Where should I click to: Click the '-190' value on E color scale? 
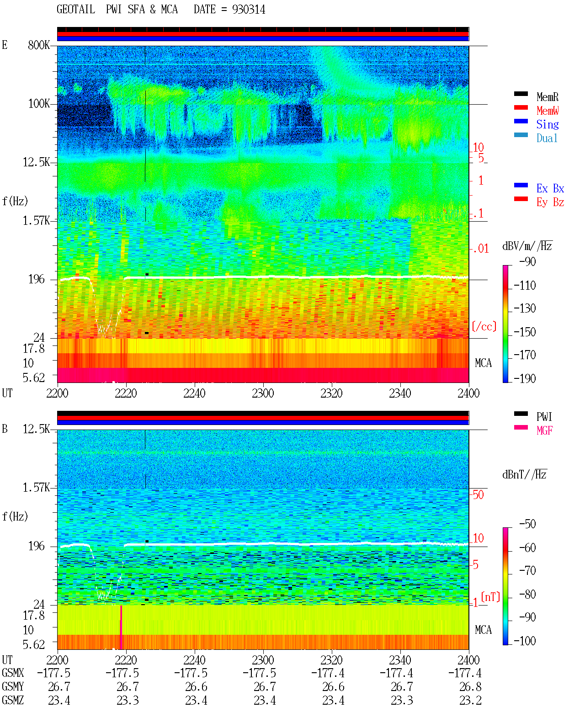point(525,378)
